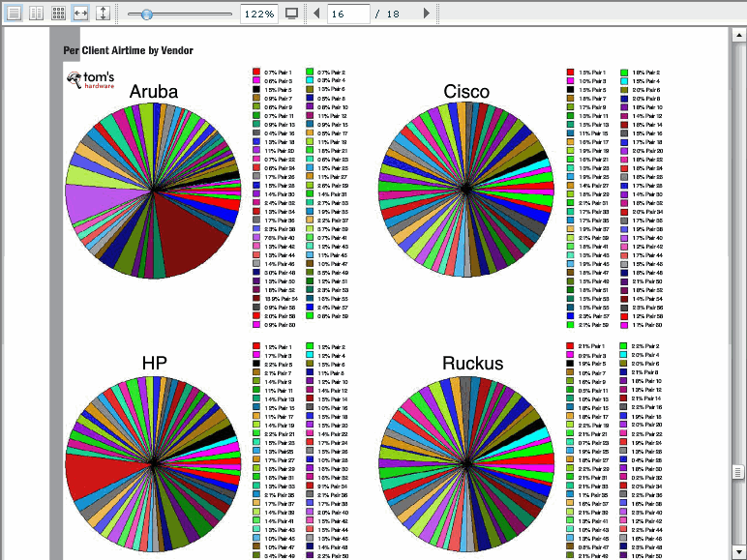Screen dimensions: 747x560
Task: Switch to single continuous page view
Action: pos(14,14)
